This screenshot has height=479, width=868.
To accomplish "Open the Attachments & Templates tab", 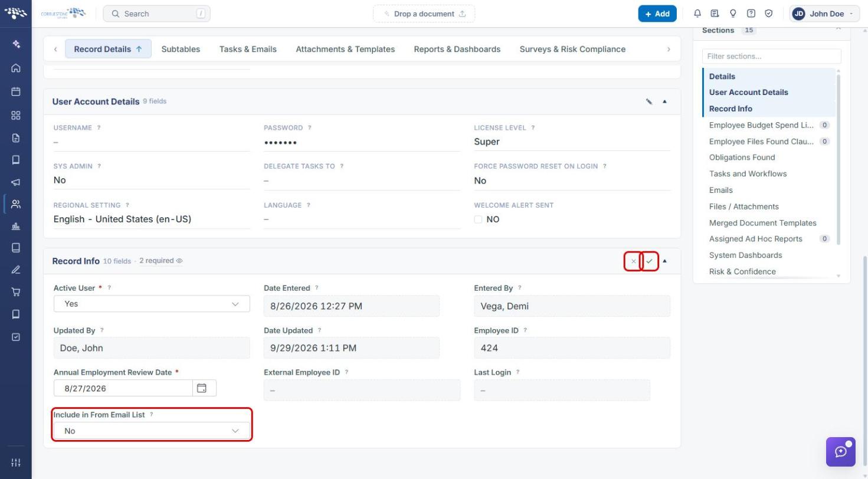I will 345,49.
